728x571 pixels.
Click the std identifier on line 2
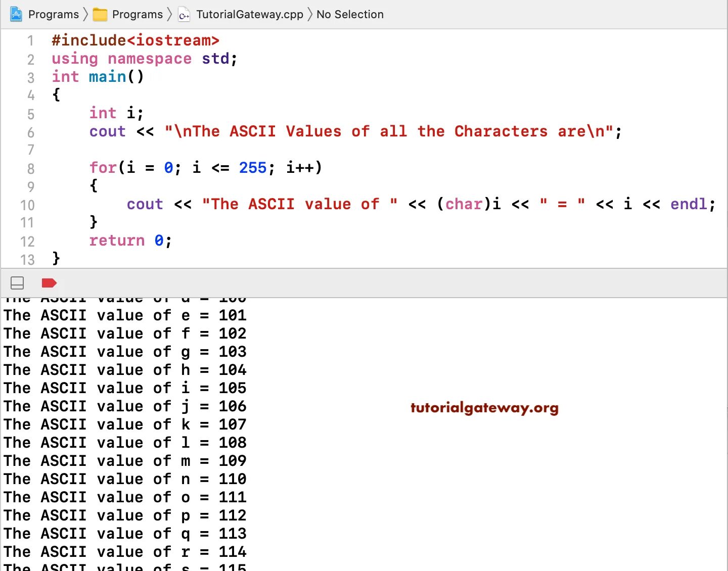[215, 59]
